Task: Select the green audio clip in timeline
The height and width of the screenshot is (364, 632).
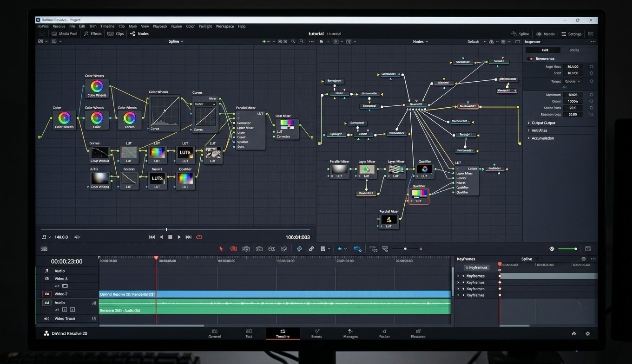Action: tap(275, 306)
